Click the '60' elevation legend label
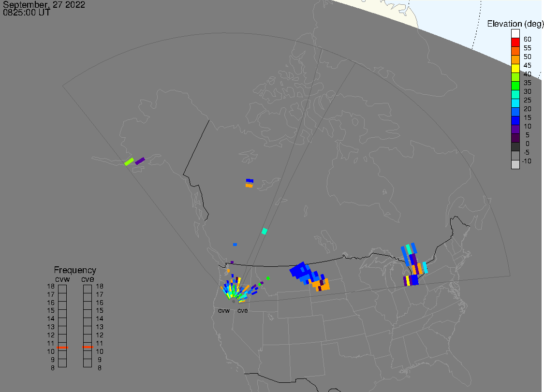Screen dimensions: 544x392 pyautogui.click(x=528, y=39)
